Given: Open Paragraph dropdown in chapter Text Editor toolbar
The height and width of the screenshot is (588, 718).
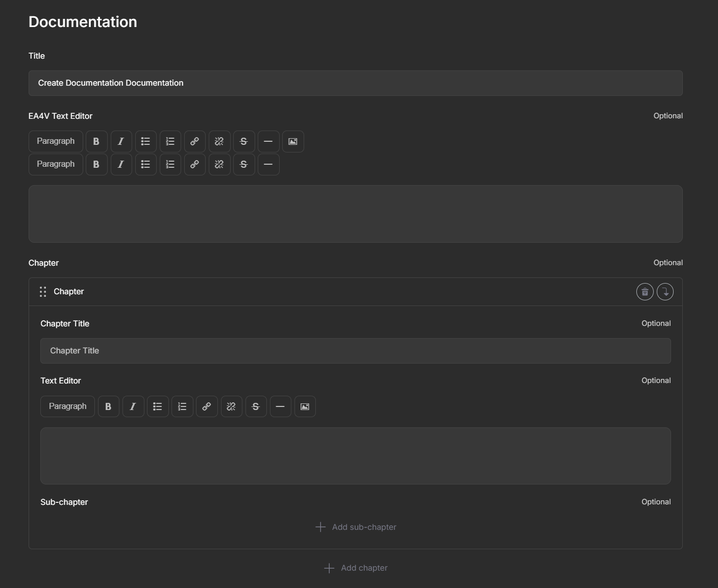Looking at the screenshot, I should (x=67, y=406).
